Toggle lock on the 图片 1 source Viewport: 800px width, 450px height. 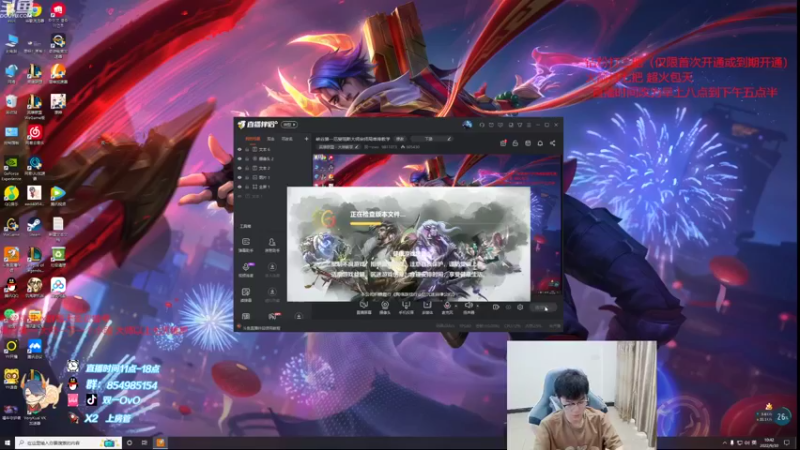pos(247,178)
